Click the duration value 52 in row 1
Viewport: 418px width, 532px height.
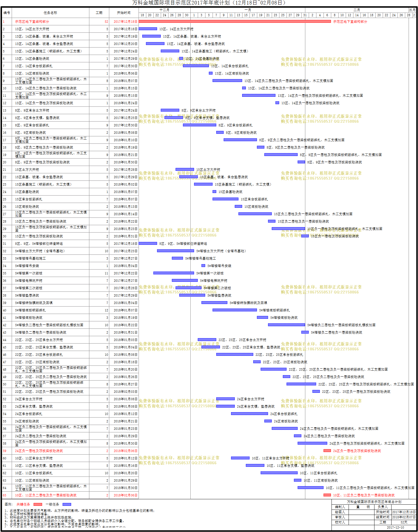106,22
